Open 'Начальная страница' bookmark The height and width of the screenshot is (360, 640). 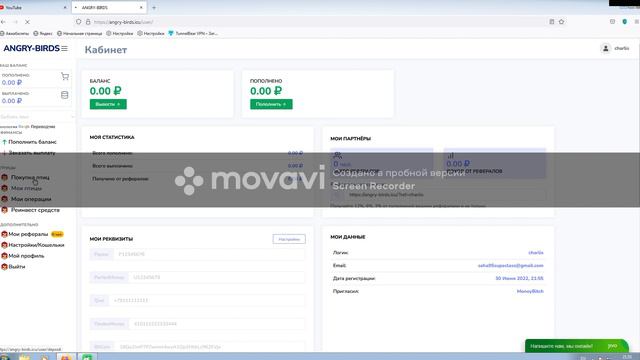(x=79, y=33)
